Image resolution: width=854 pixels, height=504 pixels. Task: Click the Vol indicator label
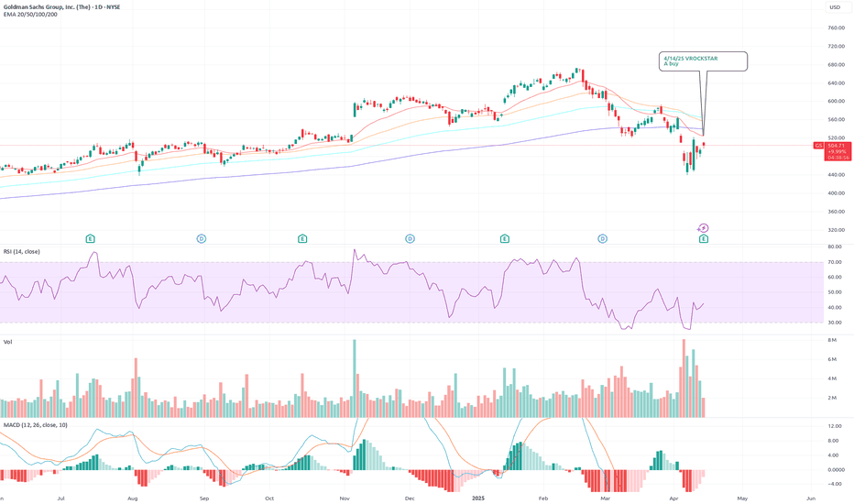tap(7, 342)
